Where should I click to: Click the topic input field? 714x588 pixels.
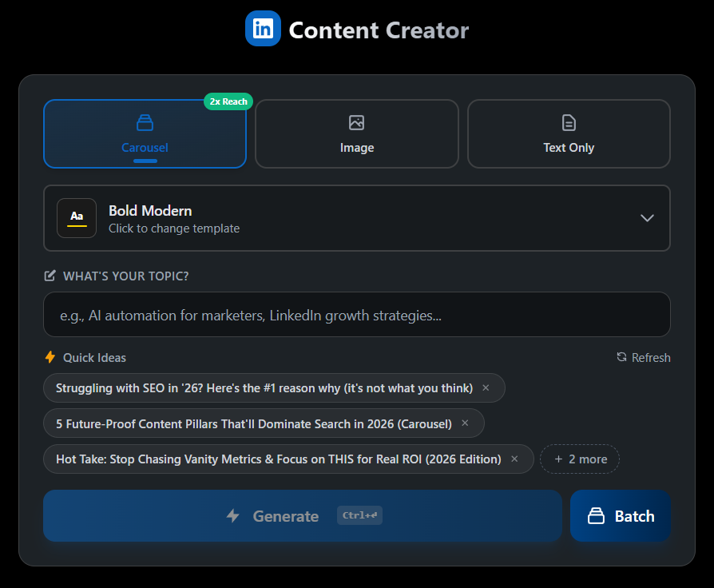pyautogui.click(x=357, y=314)
